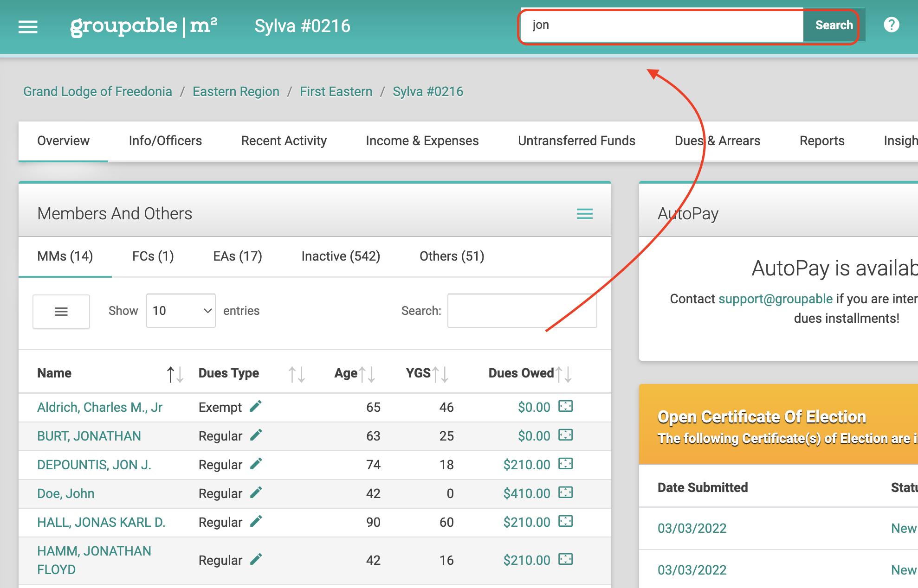Screen dimensions: 918x588
Task: Sort table by Name column
Action: 175,374
